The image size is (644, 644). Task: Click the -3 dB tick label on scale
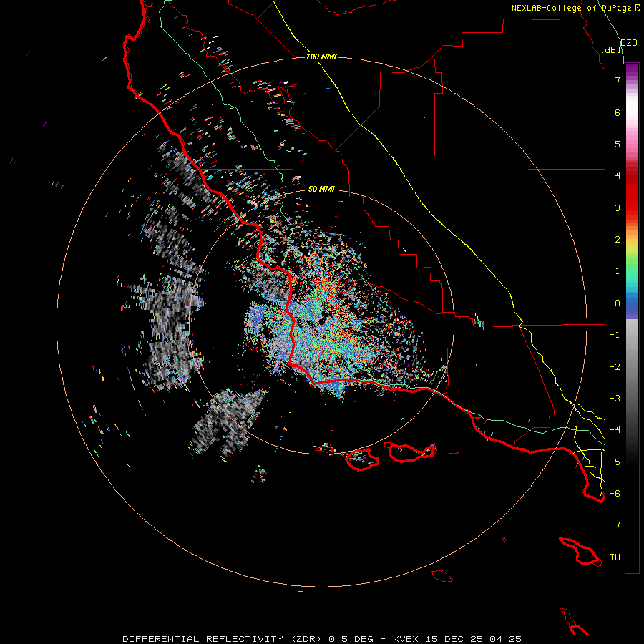click(x=615, y=399)
